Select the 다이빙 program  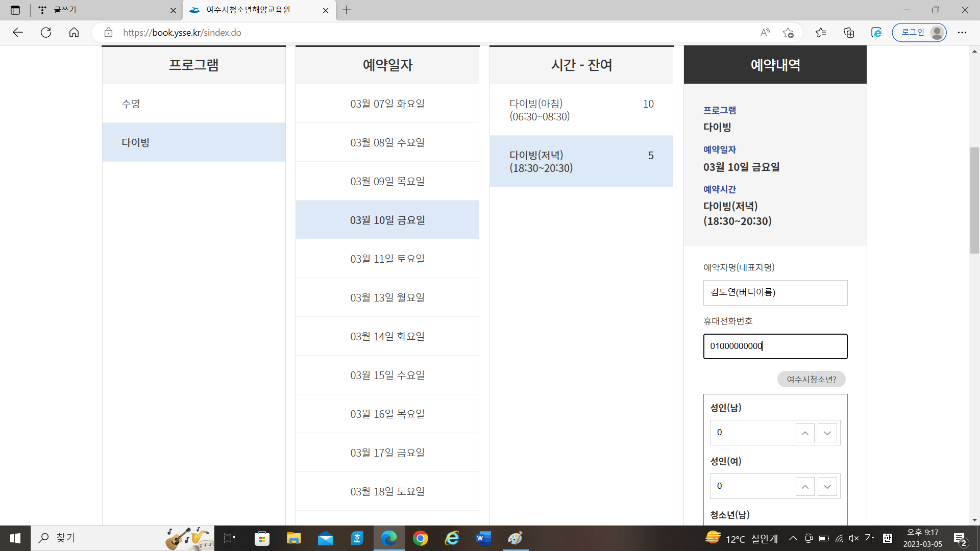194,142
